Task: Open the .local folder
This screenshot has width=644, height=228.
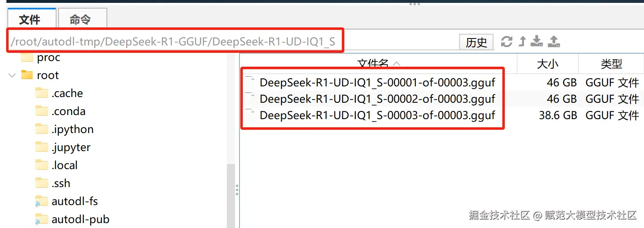Action: pyautogui.click(x=64, y=165)
